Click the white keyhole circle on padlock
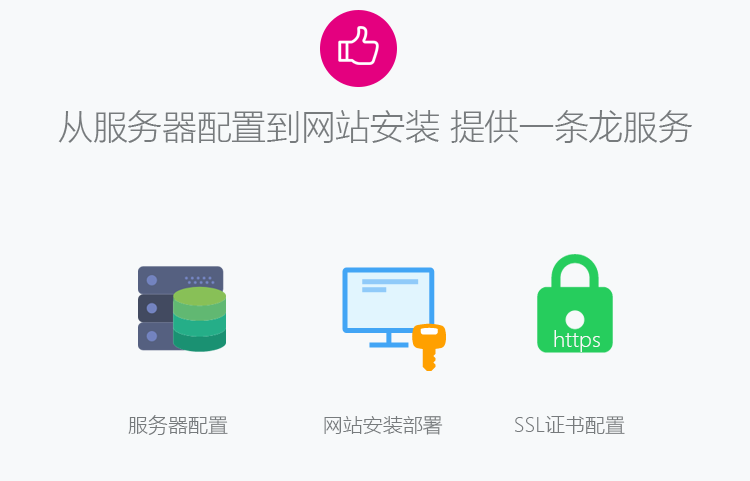750x481 pixels. point(575,320)
